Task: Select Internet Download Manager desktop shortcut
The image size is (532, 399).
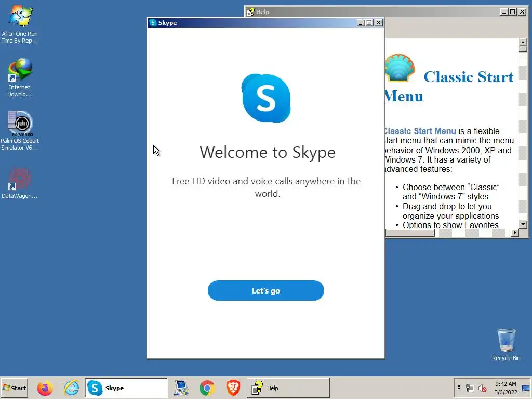Action: pyautogui.click(x=20, y=77)
